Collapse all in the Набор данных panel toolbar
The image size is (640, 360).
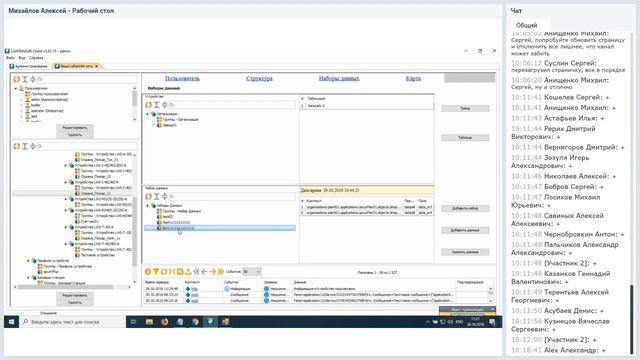[164, 196]
